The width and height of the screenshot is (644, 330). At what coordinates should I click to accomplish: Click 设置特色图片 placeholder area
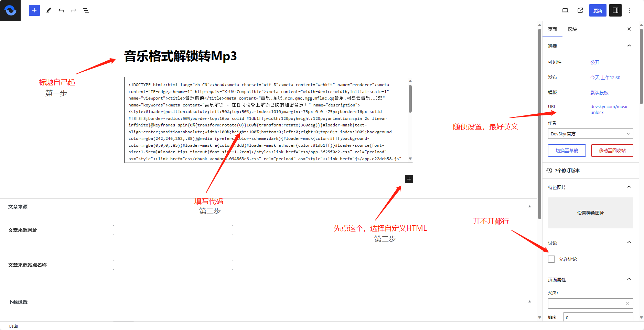pos(590,213)
